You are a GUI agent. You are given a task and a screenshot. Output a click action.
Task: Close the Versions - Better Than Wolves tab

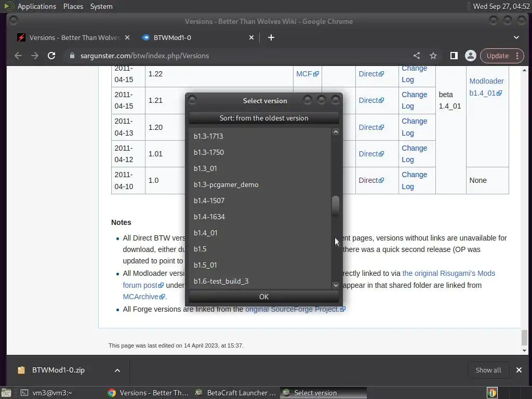127,37
